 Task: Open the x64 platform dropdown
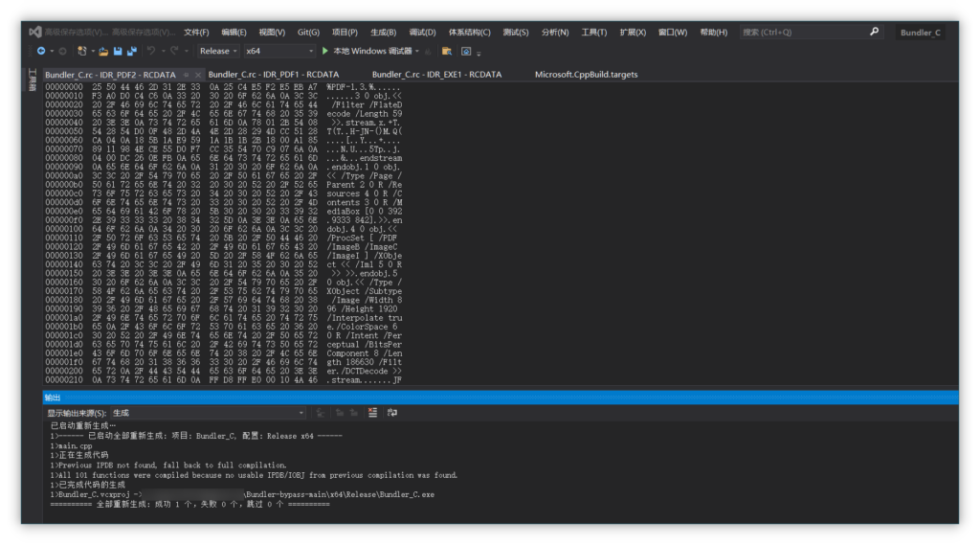point(279,51)
